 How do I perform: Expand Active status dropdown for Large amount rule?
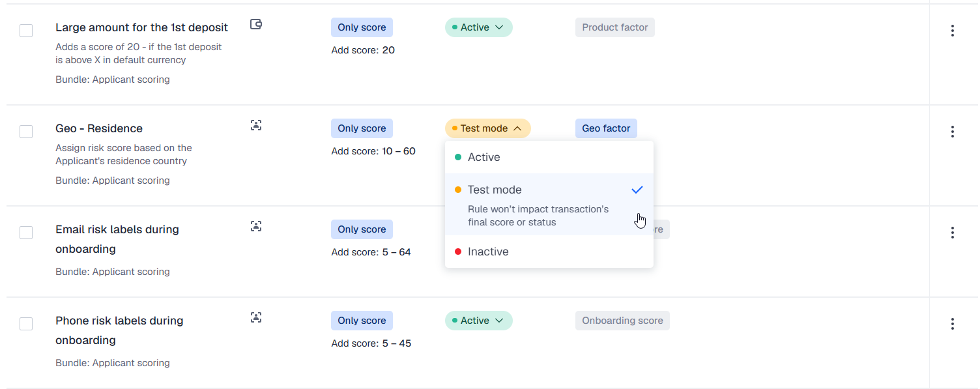click(x=479, y=27)
